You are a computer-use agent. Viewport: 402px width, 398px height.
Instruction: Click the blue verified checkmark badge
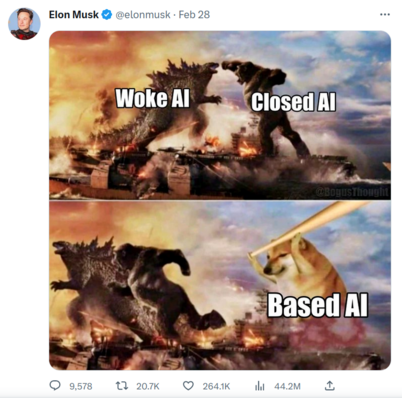pos(107,15)
